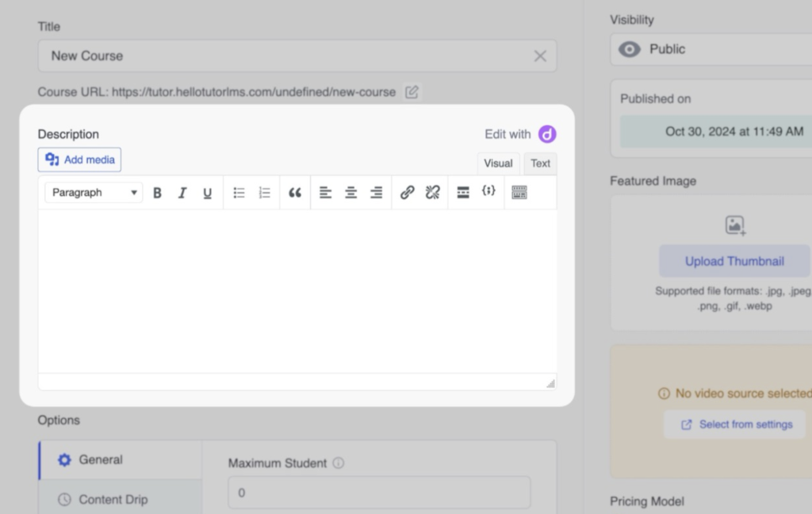Align text to the left

[325, 193]
